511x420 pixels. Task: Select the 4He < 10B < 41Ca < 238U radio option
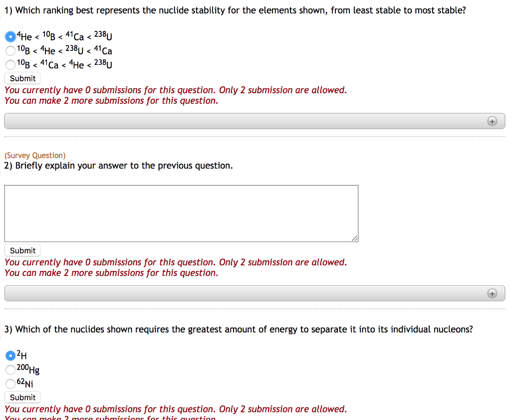coord(9,36)
